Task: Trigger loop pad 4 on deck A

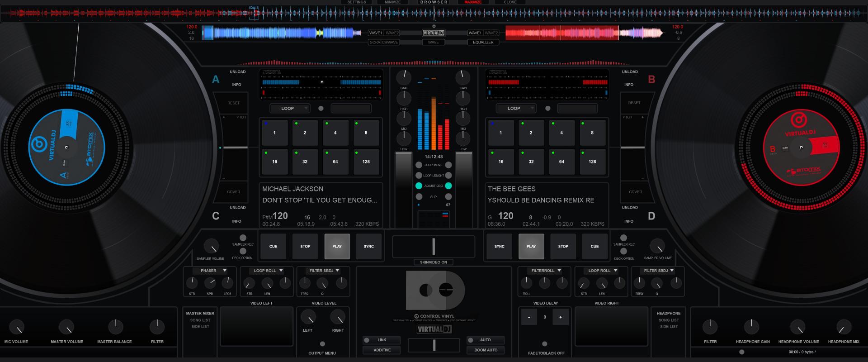Action: pos(335,133)
